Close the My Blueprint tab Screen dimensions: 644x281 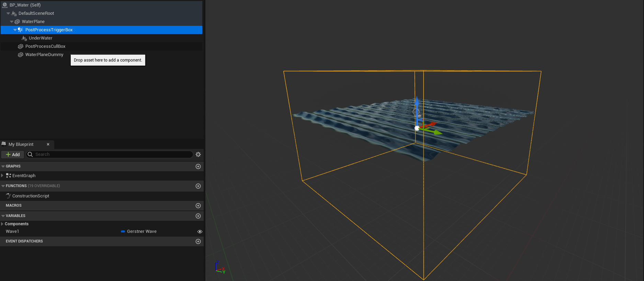(x=48, y=144)
